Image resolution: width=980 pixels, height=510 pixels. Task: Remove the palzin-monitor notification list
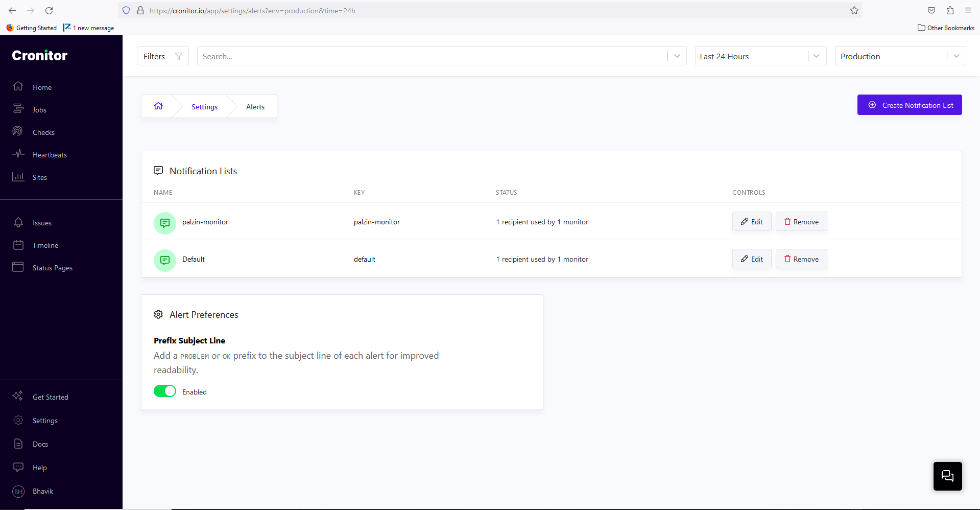click(801, 221)
